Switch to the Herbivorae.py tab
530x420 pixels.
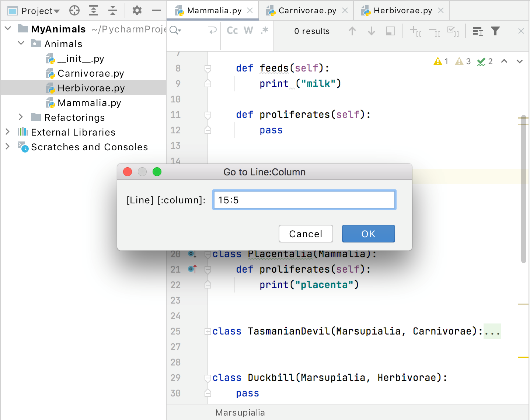402,11
